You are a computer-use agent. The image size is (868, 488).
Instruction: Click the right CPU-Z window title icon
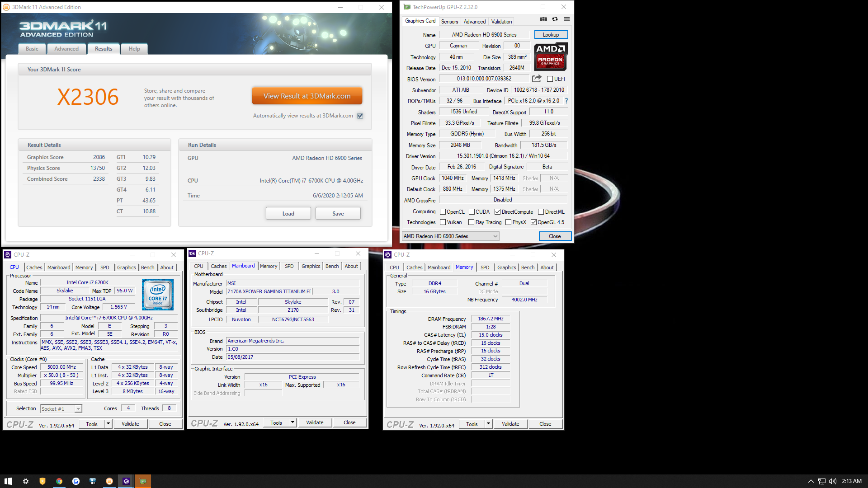pyautogui.click(x=388, y=255)
